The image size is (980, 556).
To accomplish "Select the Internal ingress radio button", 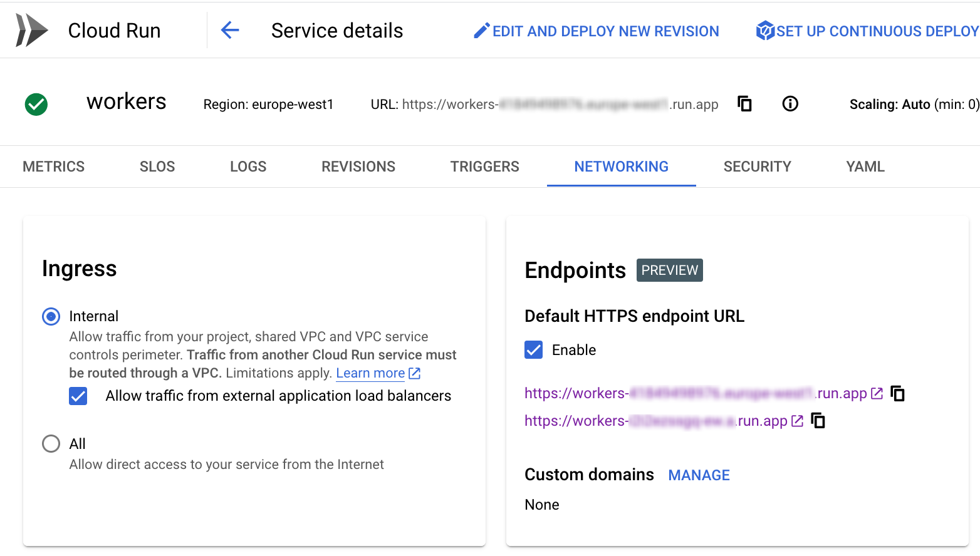I will coord(51,316).
